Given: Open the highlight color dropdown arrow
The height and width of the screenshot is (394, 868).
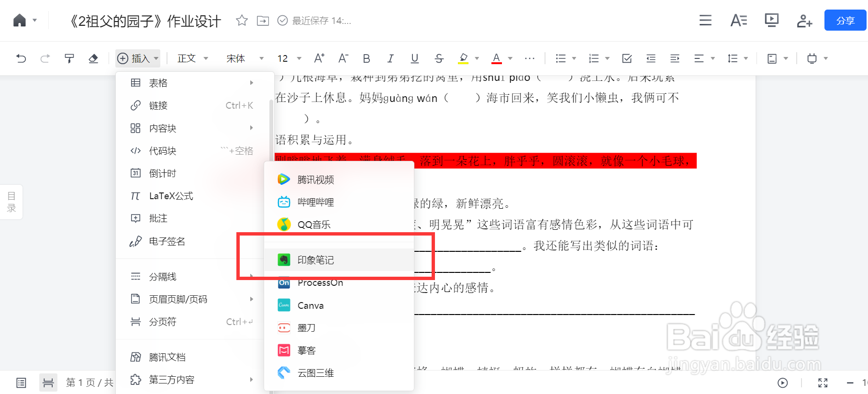Looking at the screenshot, I should click(x=477, y=58).
